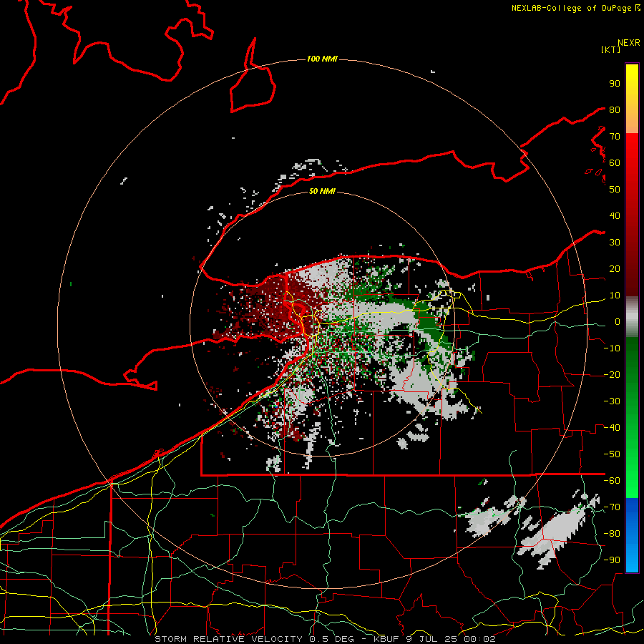The height and width of the screenshot is (644, 644).
Task: Select the -90 value on velocity scale
Action: pos(612,560)
